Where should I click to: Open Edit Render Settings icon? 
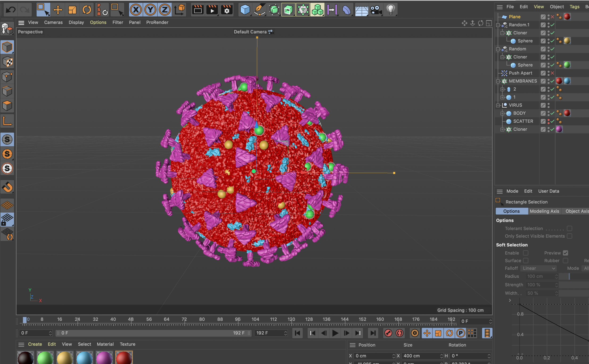[227, 10]
